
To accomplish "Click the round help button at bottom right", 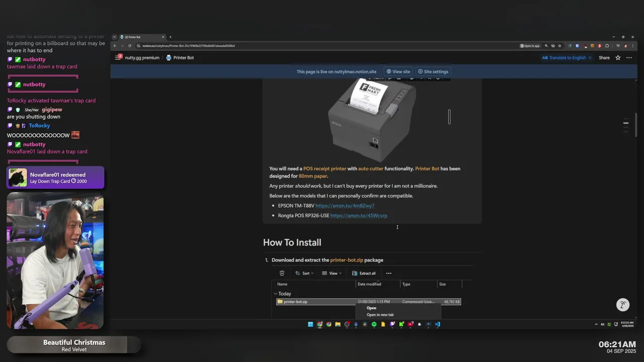I will pos(623,305).
